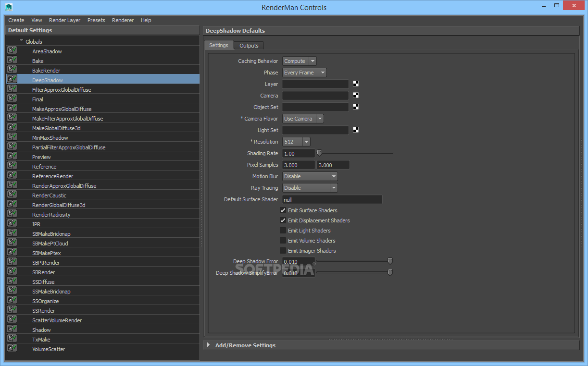The height and width of the screenshot is (366, 588).
Task: Click the settings icon beside IPR
Action: [x=12, y=223]
